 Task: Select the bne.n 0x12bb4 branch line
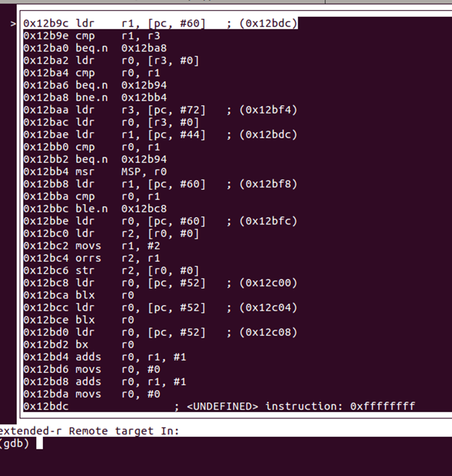click(95, 98)
